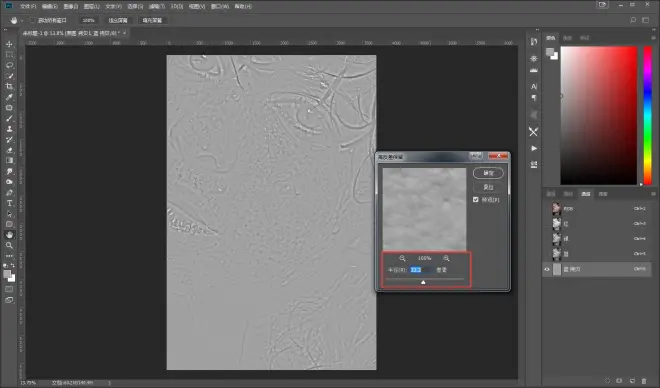660x388 pixels.
Task: Select the Lasso tool
Action: (9, 65)
